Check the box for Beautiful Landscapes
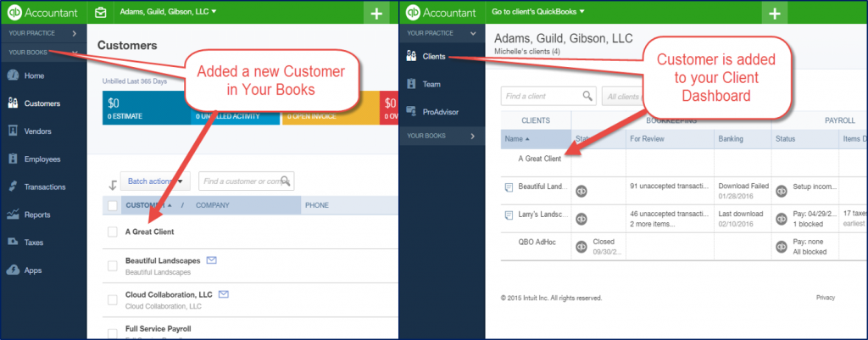Image resolution: width=868 pixels, height=340 pixels. tap(113, 265)
